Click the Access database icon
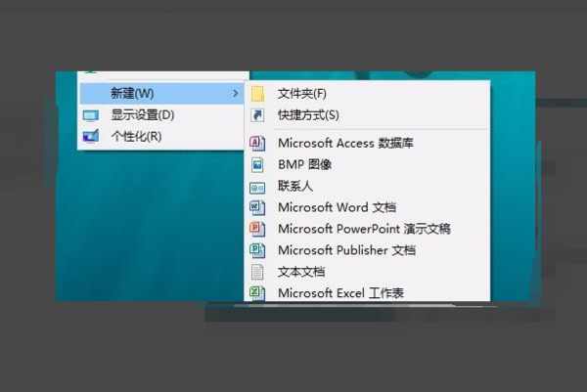587x392 pixels. point(257,144)
